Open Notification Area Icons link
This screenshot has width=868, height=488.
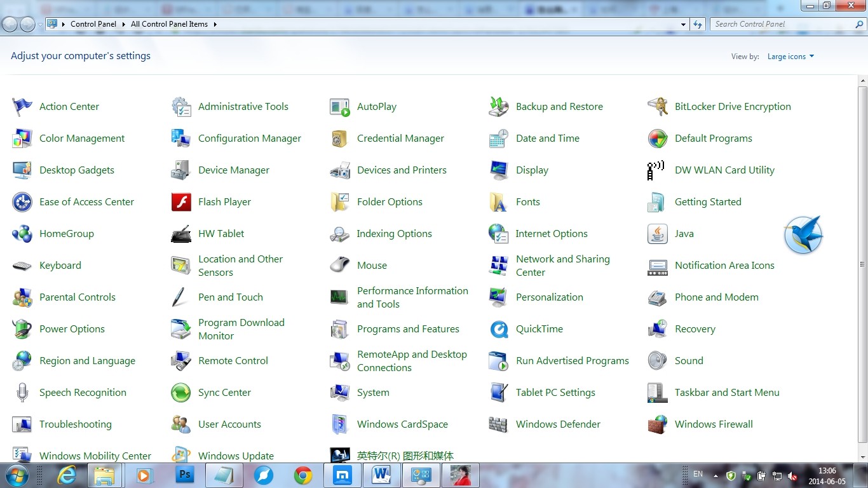[x=724, y=266]
